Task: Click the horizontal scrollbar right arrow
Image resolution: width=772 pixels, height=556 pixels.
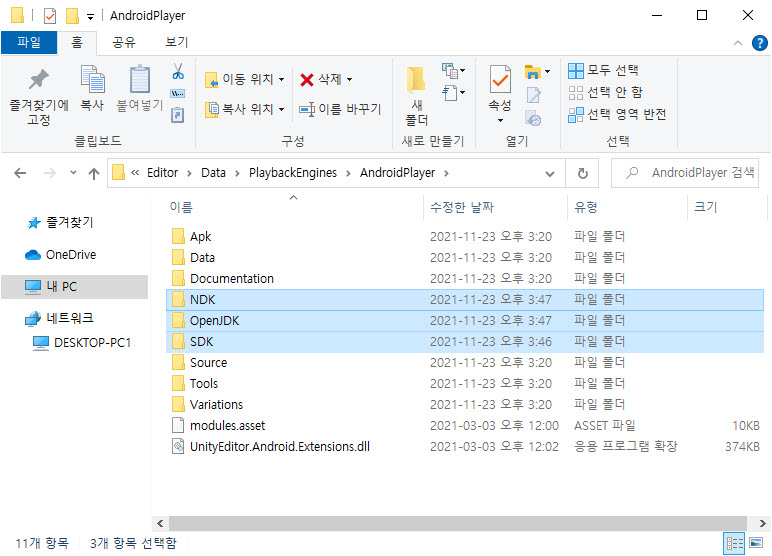Action: coord(763,523)
